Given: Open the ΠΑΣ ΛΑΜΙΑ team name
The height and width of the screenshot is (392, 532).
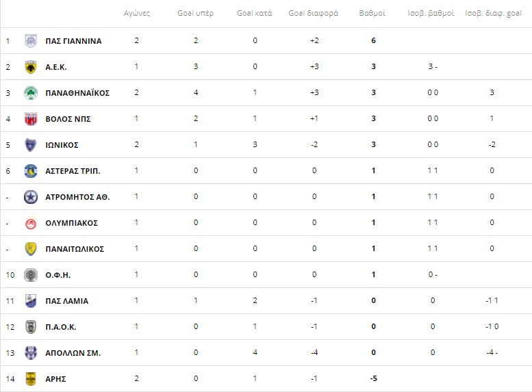Looking at the screenshot, I should [x=67, y=301].
